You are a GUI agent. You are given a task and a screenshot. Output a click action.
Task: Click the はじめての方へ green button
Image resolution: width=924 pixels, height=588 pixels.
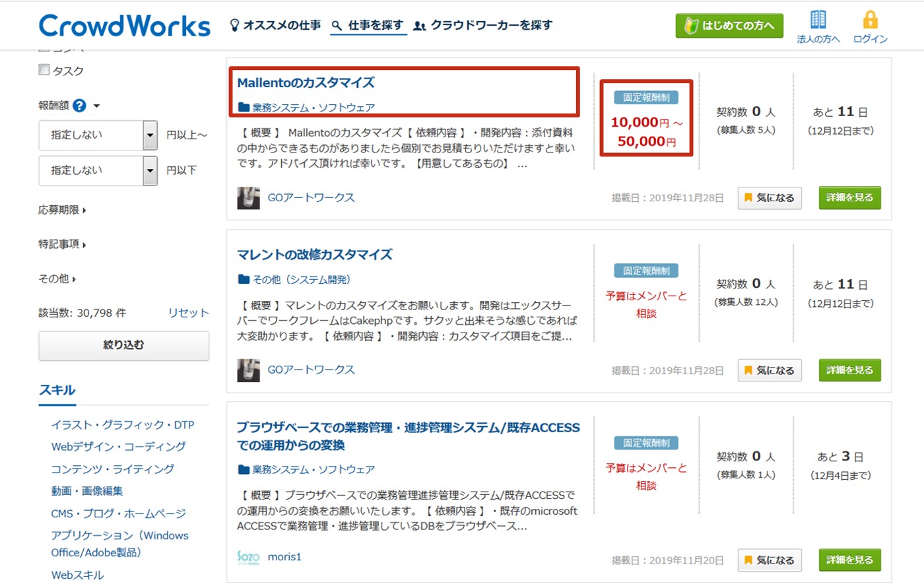729,26
